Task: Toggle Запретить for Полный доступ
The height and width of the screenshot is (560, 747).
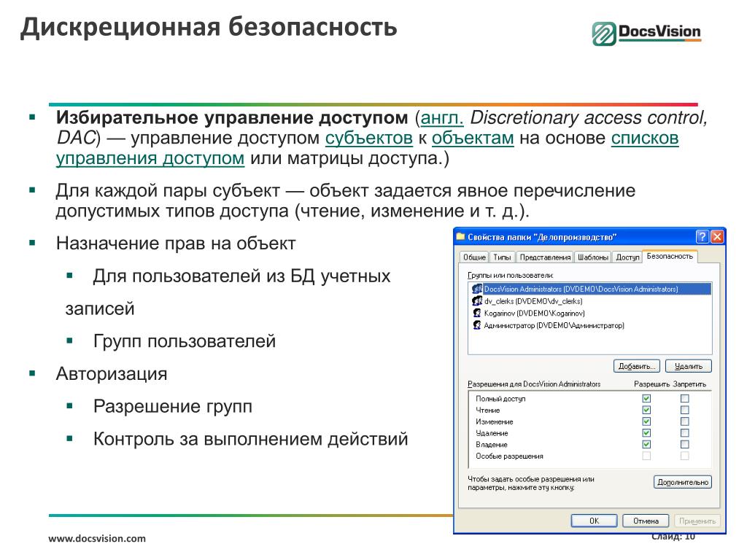Action: pyautogui.click(x=684, y=399)
